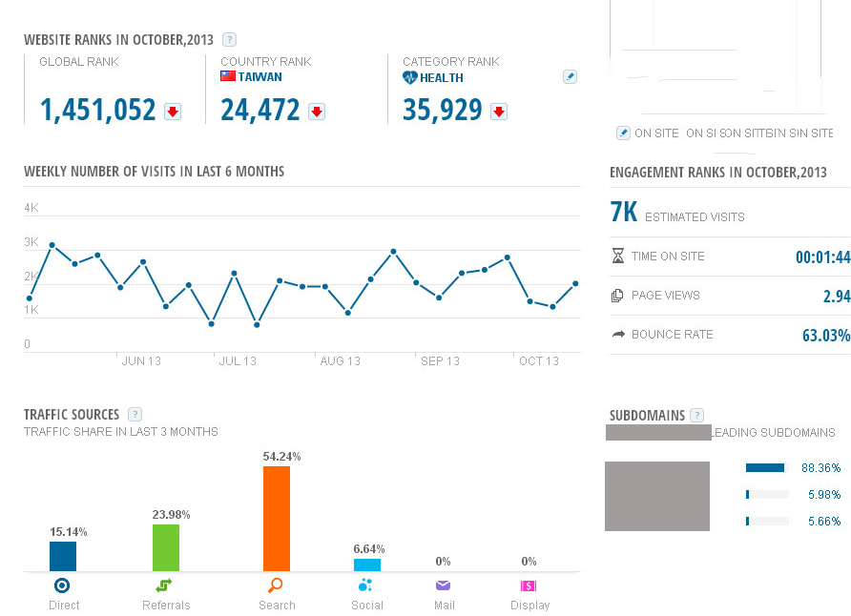The image size is (851, 616).
Task: Click the Social label under chart
Action: pos(367,606)
